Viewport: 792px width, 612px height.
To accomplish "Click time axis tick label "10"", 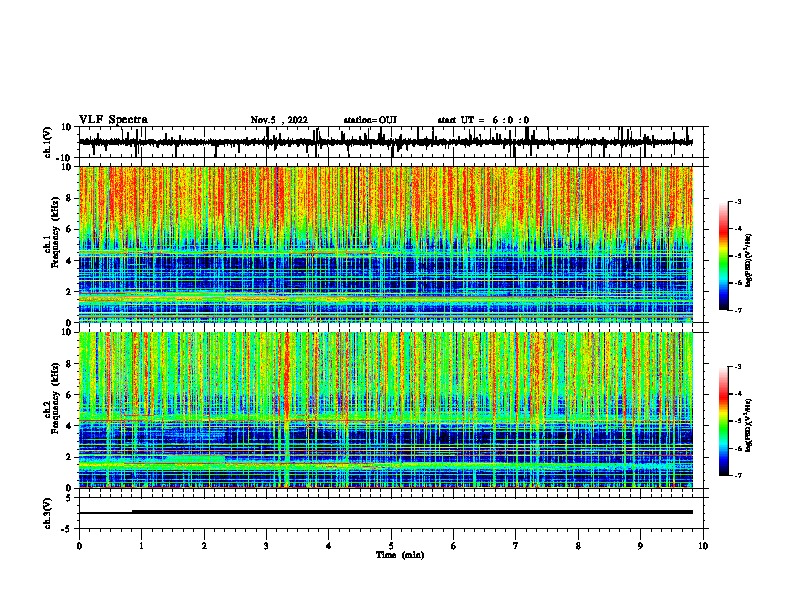I will point(703,546).
